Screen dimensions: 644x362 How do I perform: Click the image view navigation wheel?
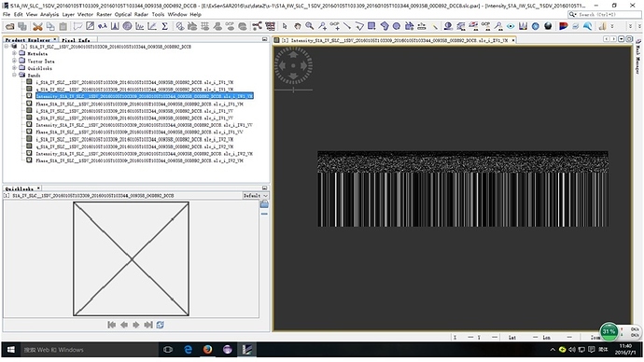293,65
